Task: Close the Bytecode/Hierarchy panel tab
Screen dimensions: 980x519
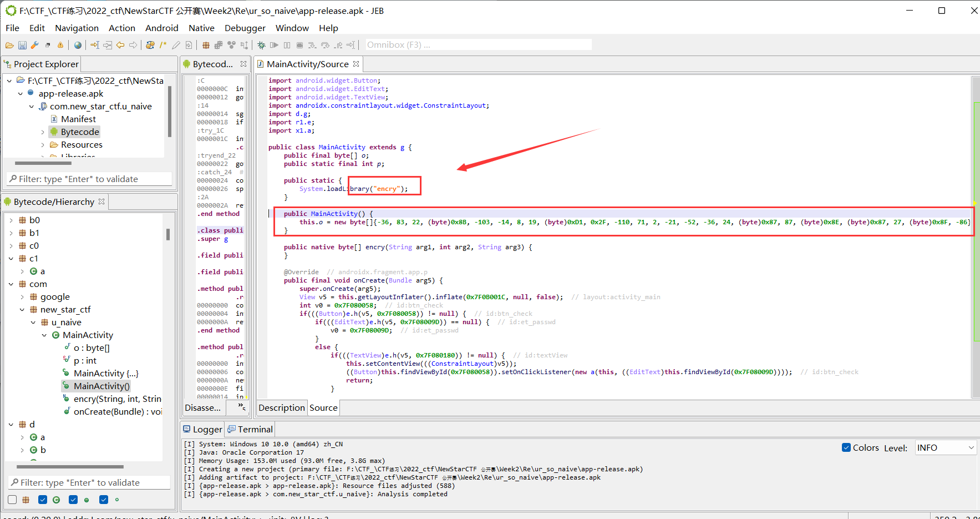Action: click(x=101, y=201)
